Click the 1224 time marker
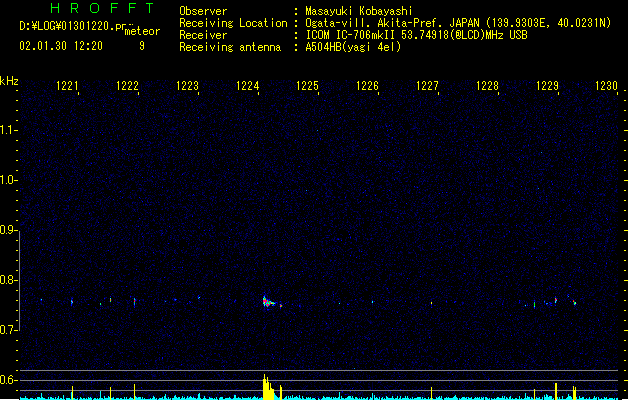Screen dimensions: 629x400 pos(248,86)
